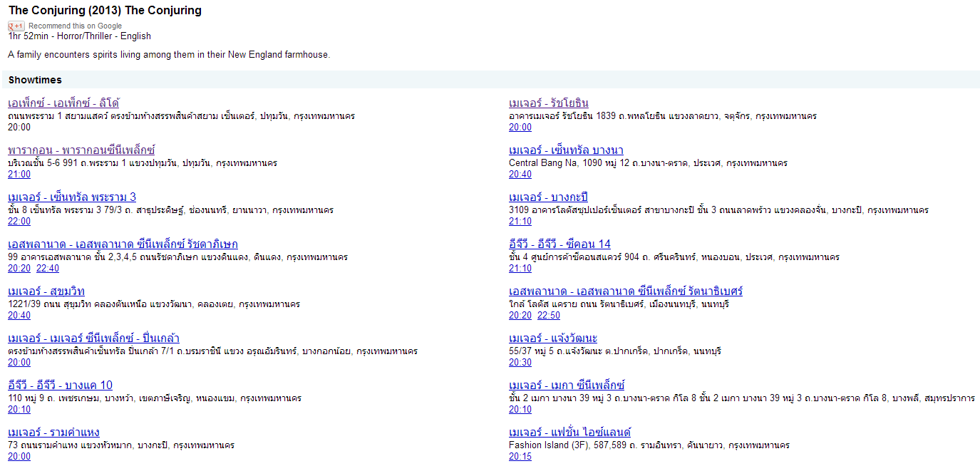
Task: Click the '1221/39 ถนน สุขุมวิท' address line
Action: [154, 304]
